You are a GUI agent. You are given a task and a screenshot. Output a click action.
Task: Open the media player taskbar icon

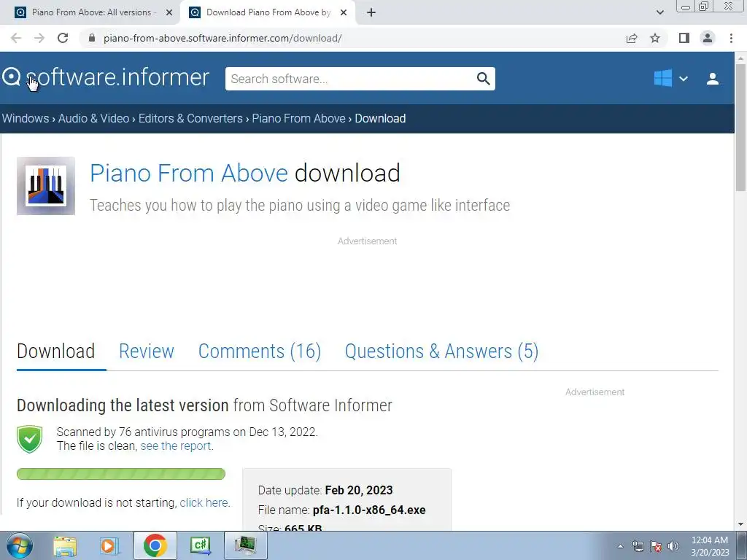[x=109, y=545]
